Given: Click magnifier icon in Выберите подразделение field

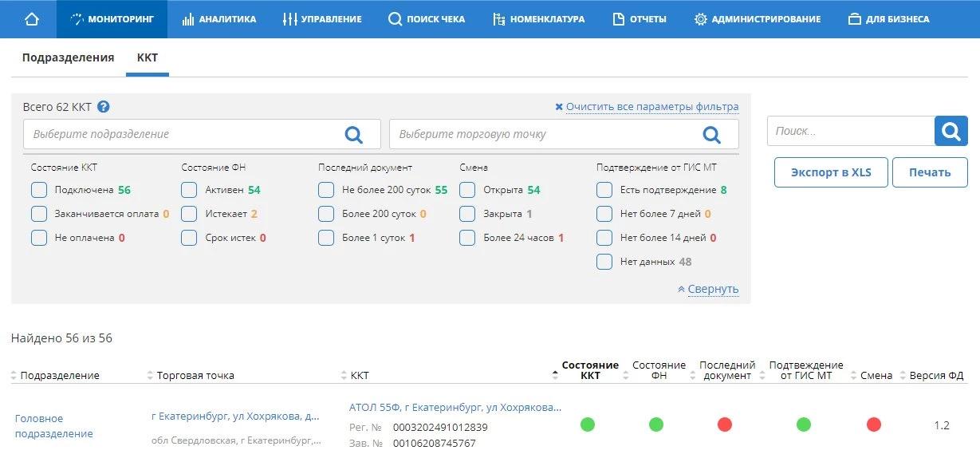Looking at the screenshot, I should click(x=353, y=134).
